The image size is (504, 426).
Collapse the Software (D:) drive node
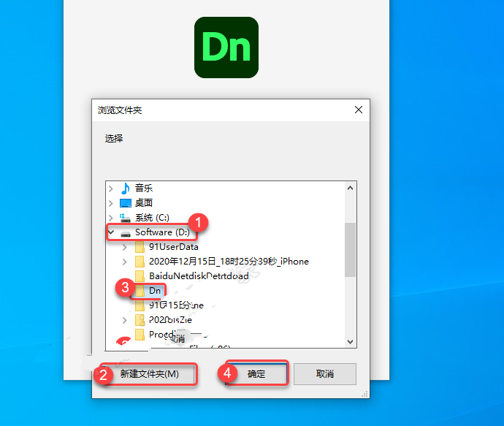point(111,232)
